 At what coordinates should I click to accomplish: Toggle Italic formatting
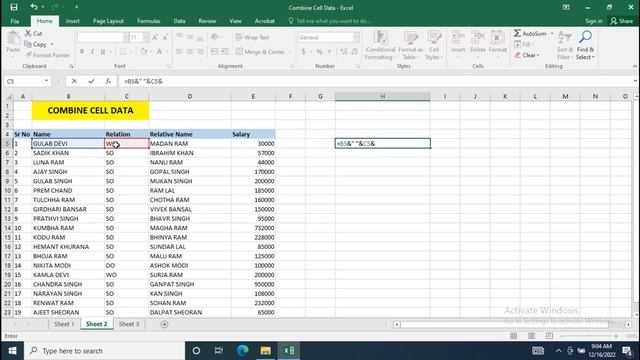(x=92, y=52)
